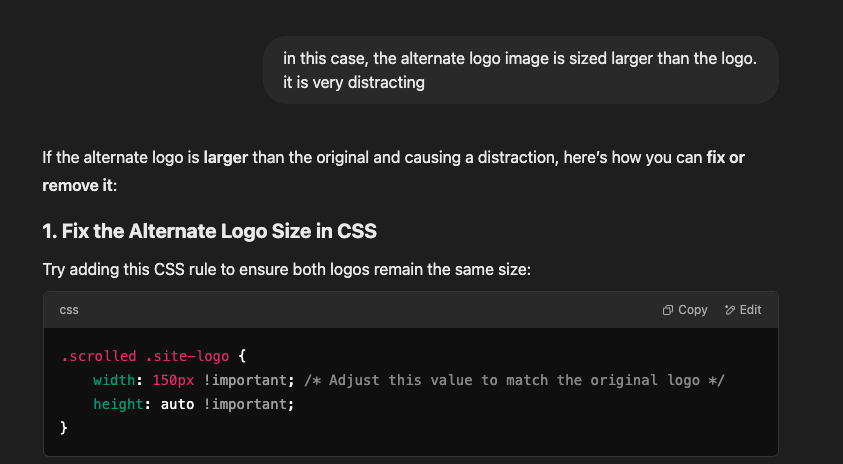Click the Copy icon in code block header
This screenshot has width=843, height=464.
point(668,310)
